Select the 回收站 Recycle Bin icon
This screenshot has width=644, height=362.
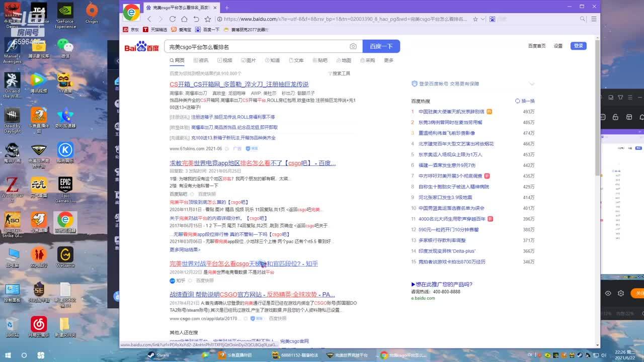(x=12, y=326)
